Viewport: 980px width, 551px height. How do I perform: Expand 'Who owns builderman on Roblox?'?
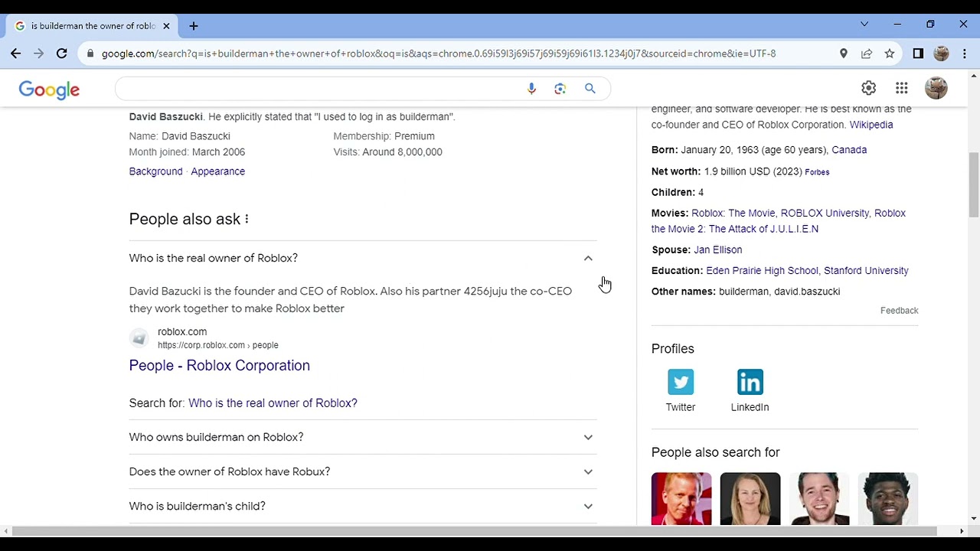(363, 437)
